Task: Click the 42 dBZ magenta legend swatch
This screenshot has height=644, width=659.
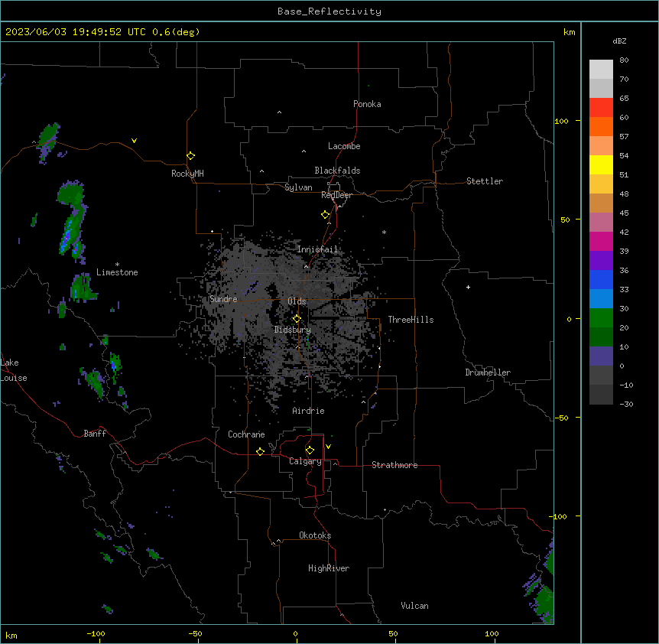Action: 601,241
